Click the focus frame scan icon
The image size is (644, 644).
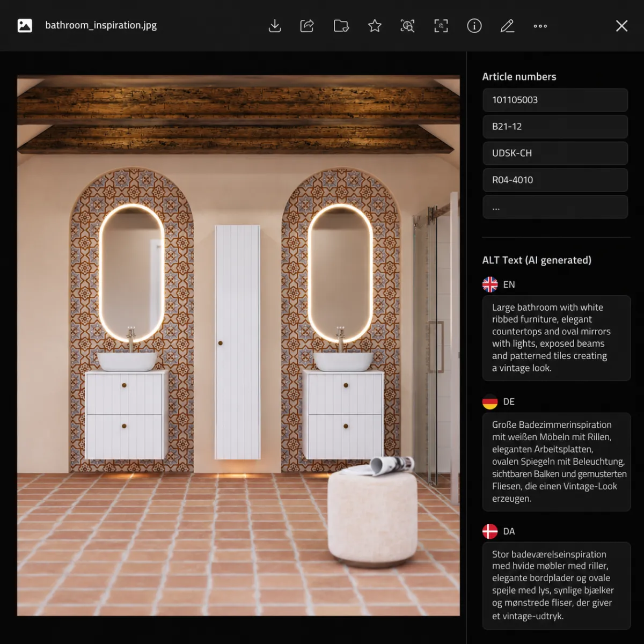tap(441, 26)
